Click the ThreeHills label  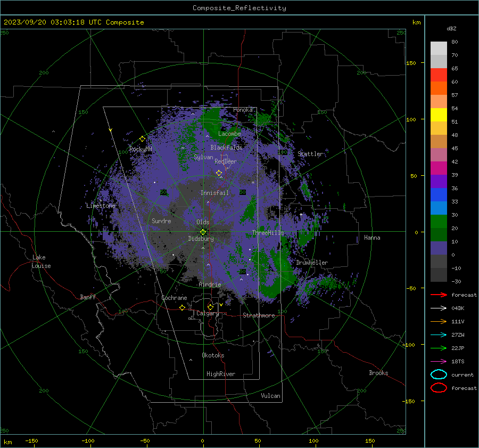(x=268, y=233)
